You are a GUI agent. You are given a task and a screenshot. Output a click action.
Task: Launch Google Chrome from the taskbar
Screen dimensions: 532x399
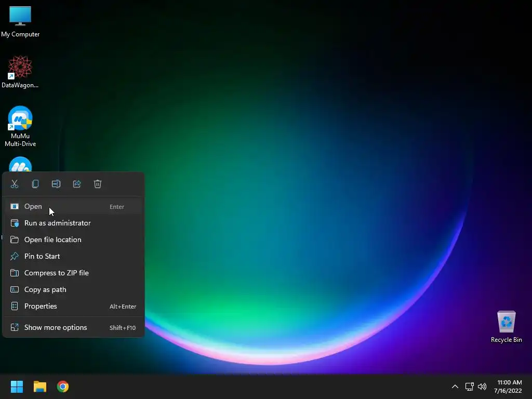tap(63, 387)
